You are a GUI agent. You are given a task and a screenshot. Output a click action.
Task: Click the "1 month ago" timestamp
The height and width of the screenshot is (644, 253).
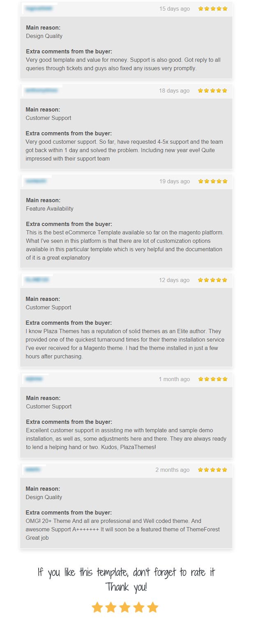coord(174,379)
